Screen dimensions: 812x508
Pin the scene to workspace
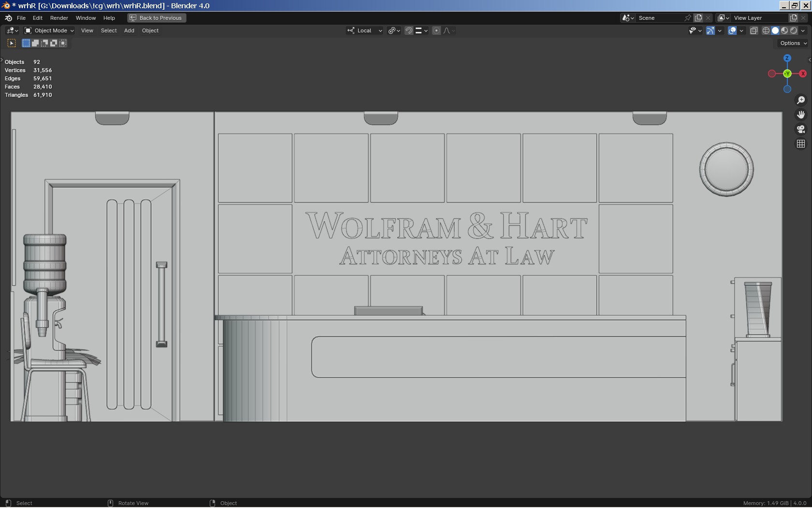[688, 18]
